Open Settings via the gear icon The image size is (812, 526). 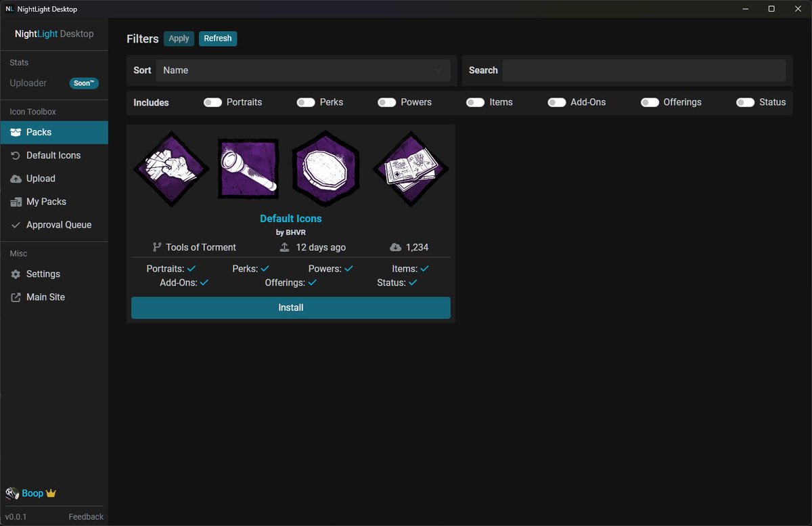point(16,273)
